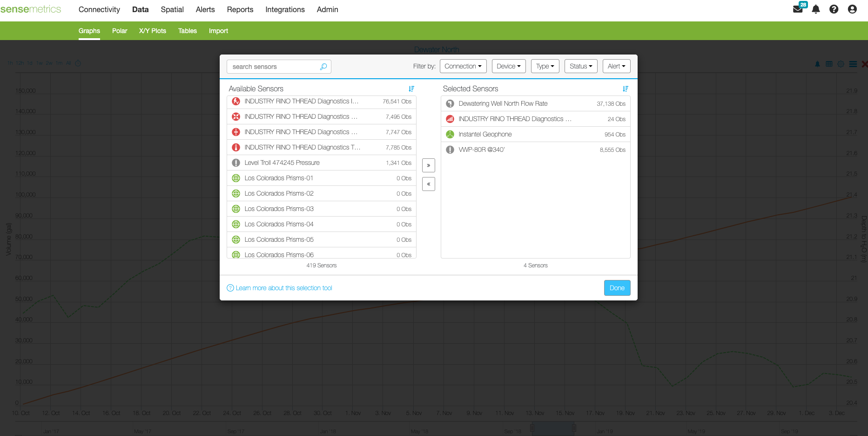Click the search magnifier icon in sensor search

tap(323, 67)
